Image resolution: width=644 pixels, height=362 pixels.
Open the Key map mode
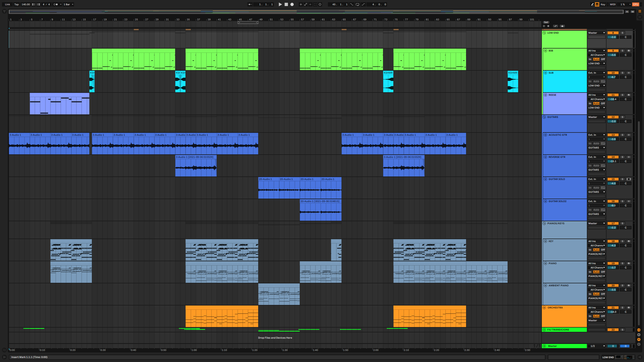(x=603, y=4)
